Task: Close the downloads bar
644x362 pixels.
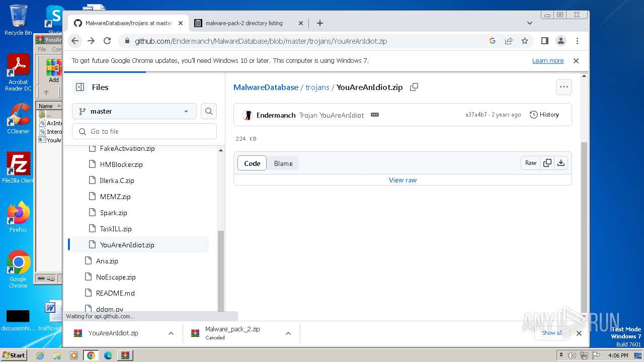Action: [x=579, y=333]
